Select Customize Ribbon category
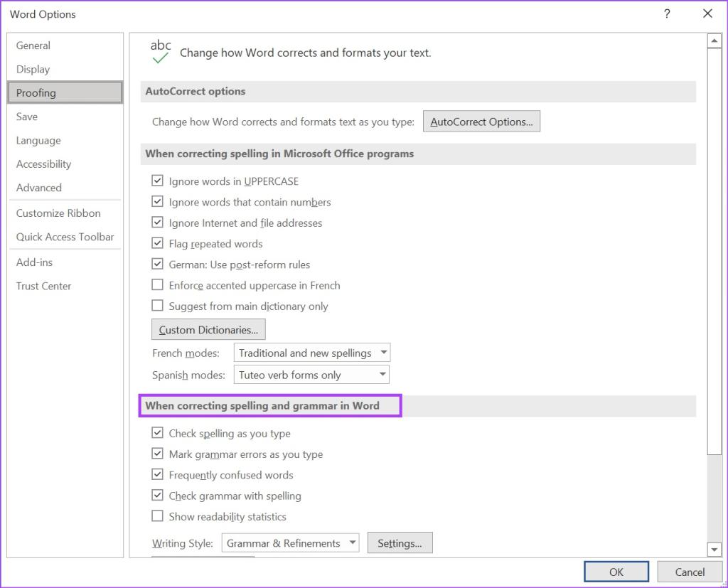Screen dimensions: 728x588 (x=65, y=213)
